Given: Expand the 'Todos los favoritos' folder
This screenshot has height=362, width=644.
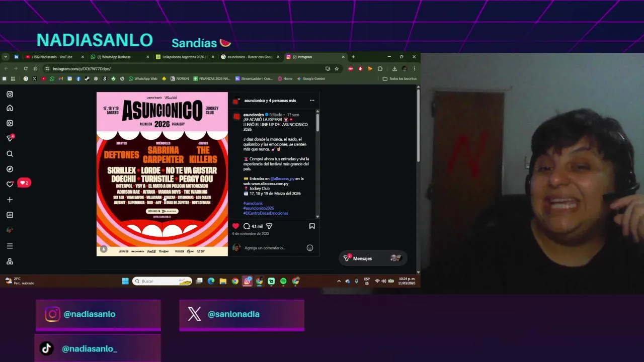Looking at the screenshot, I should click(x=400, y=78).
